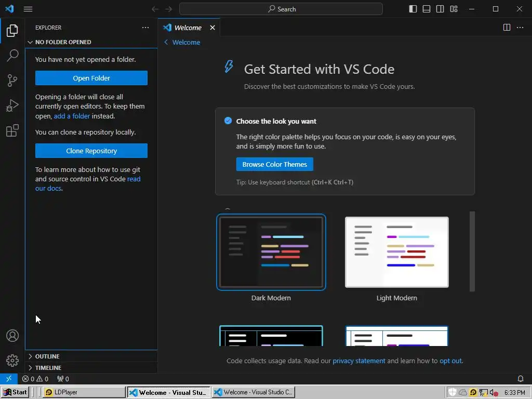Screen dimensions: 532x399
Task: Open the Search view in activity bar
Action: coord(12,55)
